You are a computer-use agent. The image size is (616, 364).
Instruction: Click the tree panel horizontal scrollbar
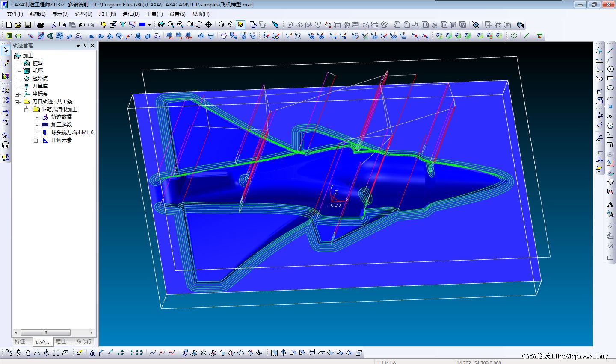tap(45, 332)
